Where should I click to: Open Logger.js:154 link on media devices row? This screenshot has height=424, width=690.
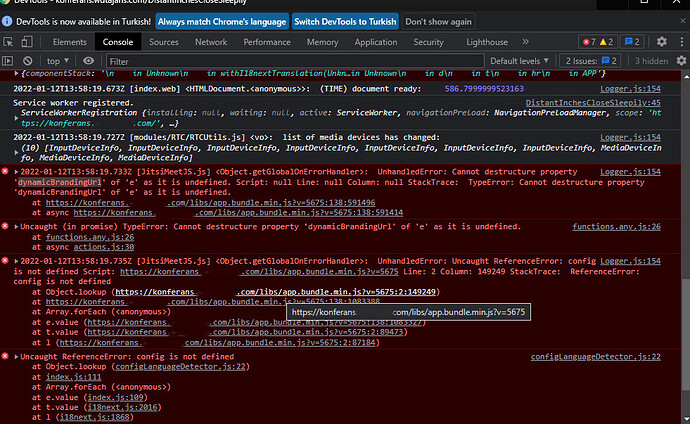(x=630, y=137)
